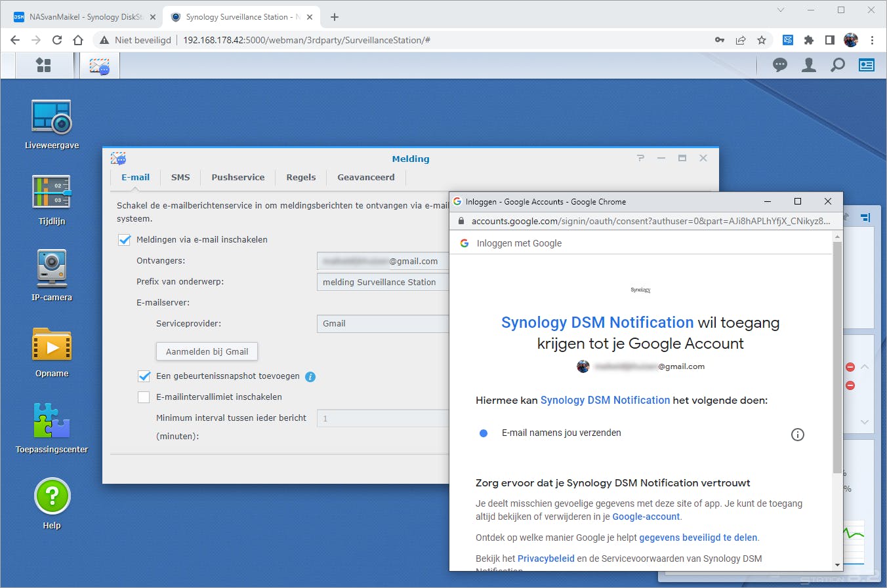Open the Surveillance Station search magnifier
The width and height of the screenshot is (887, 588).
[838, 65]
